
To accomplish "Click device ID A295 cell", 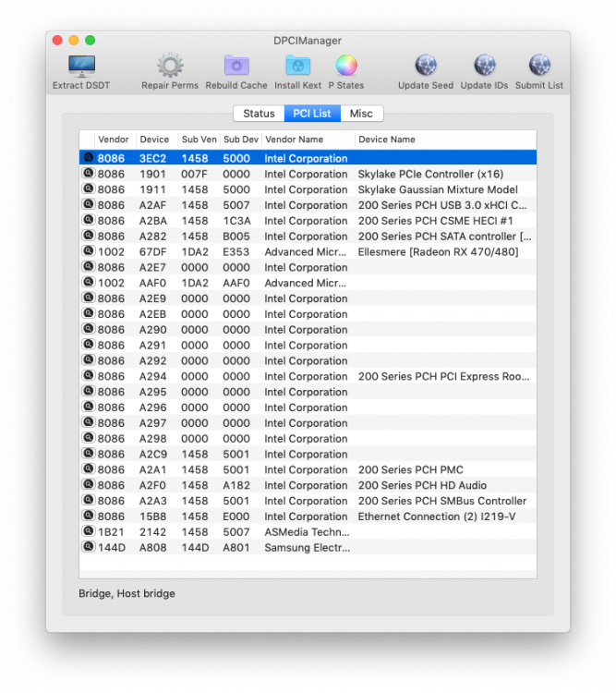I will (153, 392).
